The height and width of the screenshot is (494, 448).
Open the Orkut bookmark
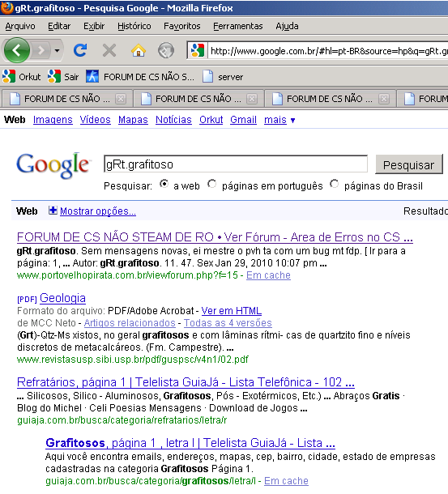coord(22,77)
